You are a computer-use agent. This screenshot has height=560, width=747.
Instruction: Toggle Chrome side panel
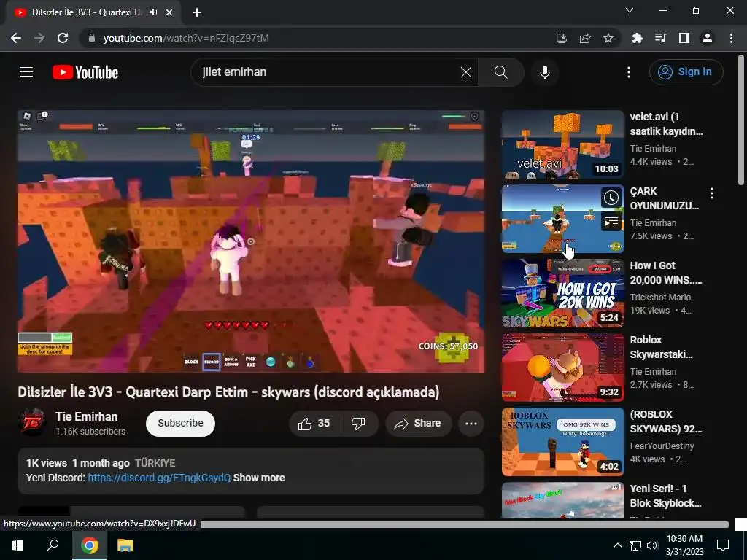click(684, 38)
